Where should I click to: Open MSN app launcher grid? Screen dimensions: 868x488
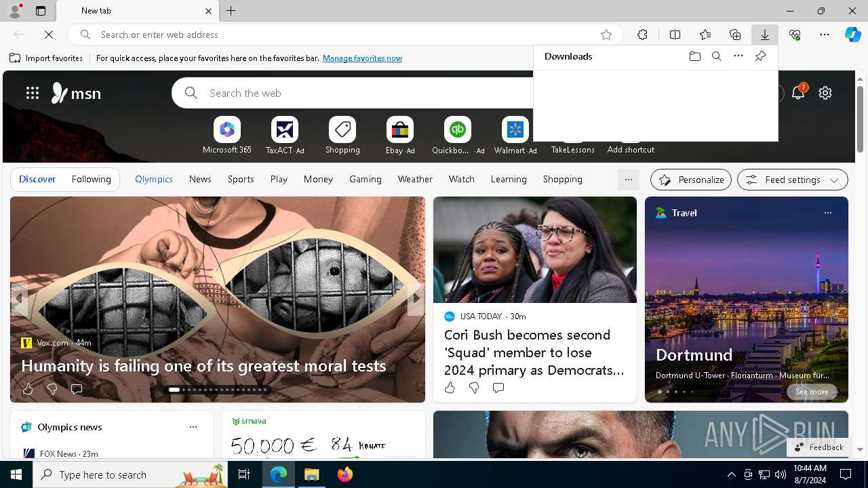[x=33, y=93]
